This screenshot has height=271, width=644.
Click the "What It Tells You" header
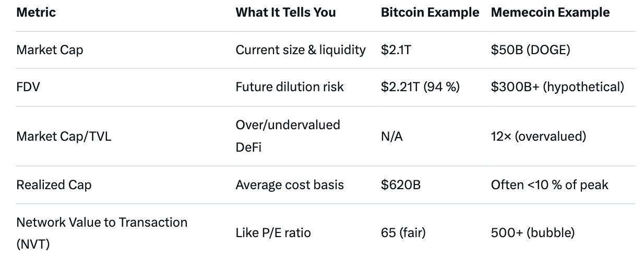tap(286, 13)
